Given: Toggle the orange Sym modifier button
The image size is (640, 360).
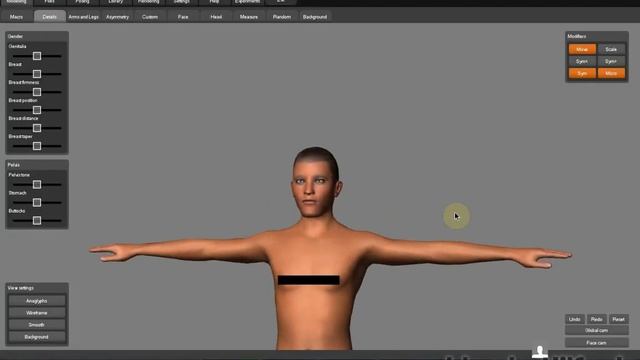Looking at the screenshot, I should pos(582,73).
